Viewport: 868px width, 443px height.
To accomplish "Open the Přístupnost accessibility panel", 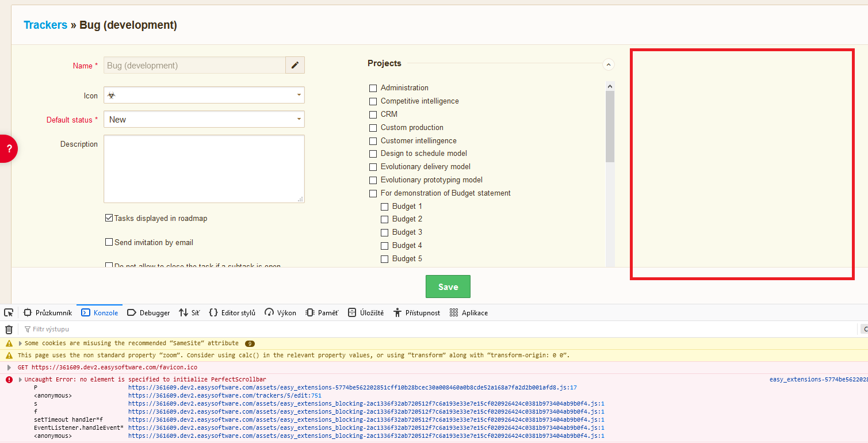I will [416, 313].
